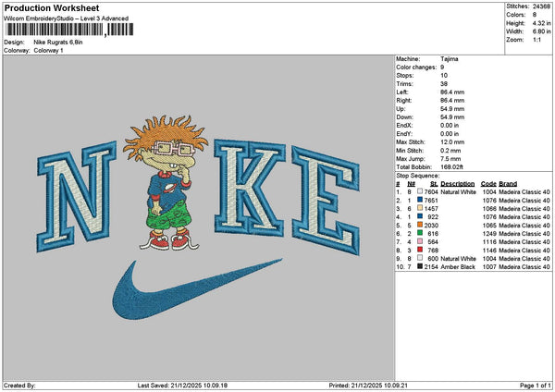The width and height of the screenshot is (555, 392).
Task: Click the Trims value 38
Action: 444,84
